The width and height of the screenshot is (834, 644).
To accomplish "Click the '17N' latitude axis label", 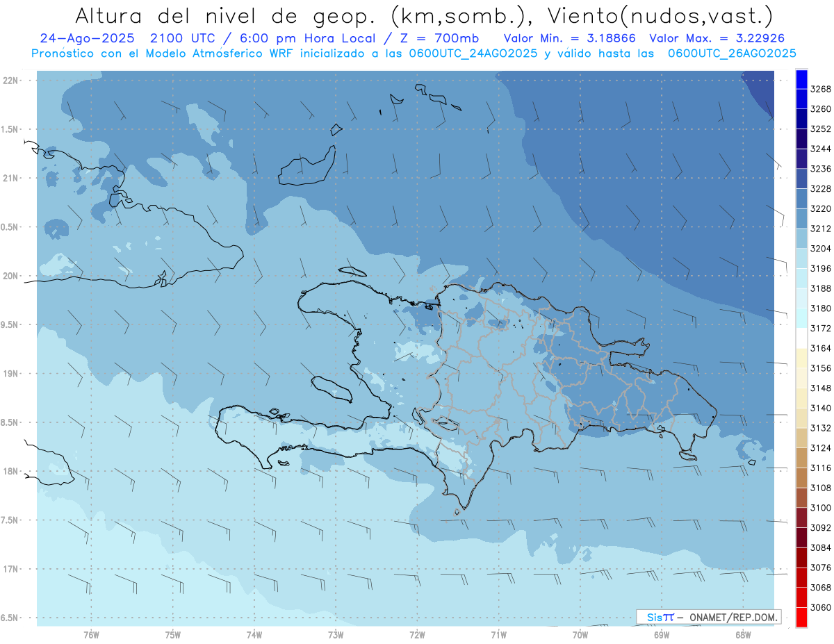I will [10, 569].
